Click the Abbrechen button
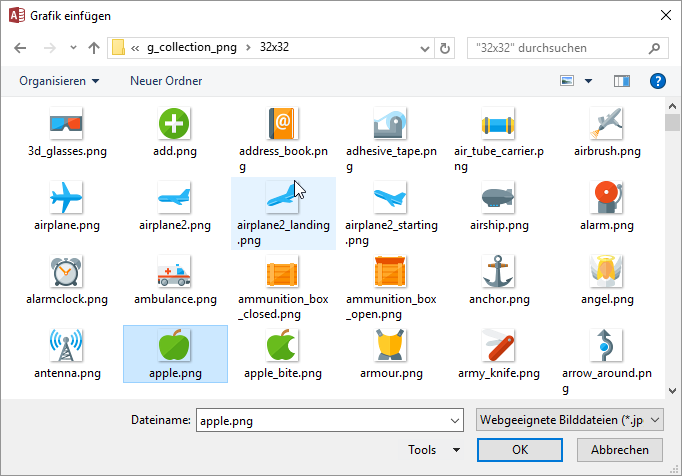This screenshot has width=682, height=476. (620, 450)
